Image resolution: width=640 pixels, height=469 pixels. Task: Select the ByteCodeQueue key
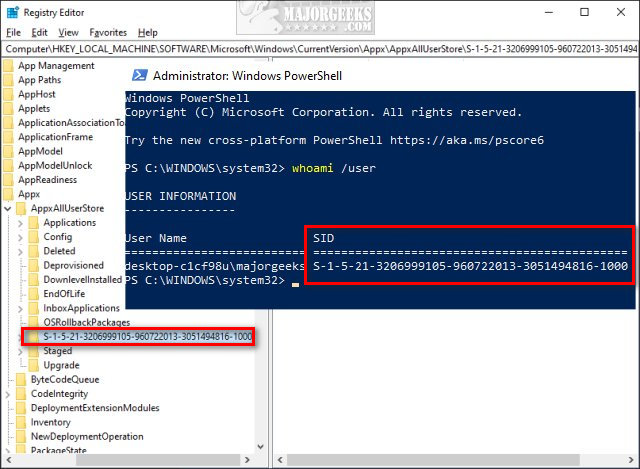pyautogui.click(x=65, y=380)
